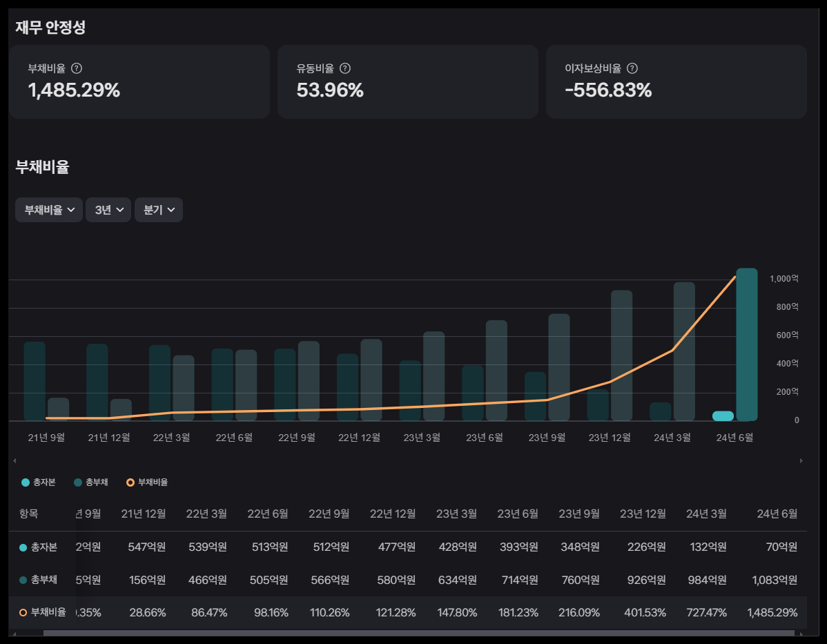Click the 547억원 total equity cell

click(146, 547)
